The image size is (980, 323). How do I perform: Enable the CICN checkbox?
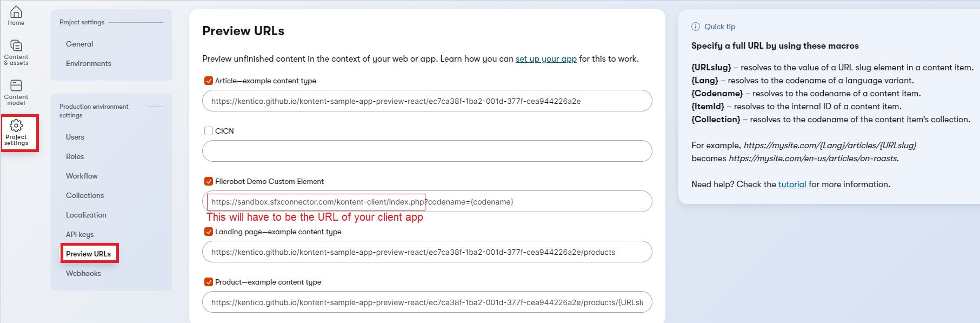pos(209,131)
